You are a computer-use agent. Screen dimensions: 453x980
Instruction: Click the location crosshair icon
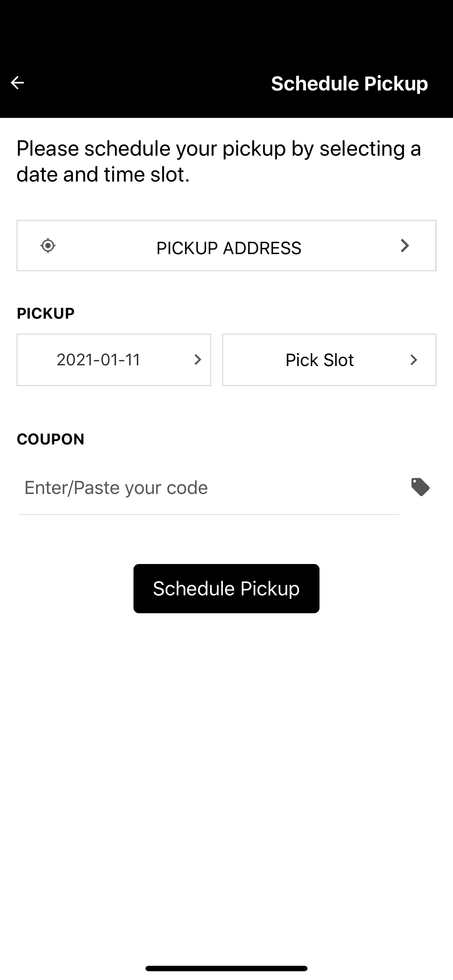click(48, 246)
